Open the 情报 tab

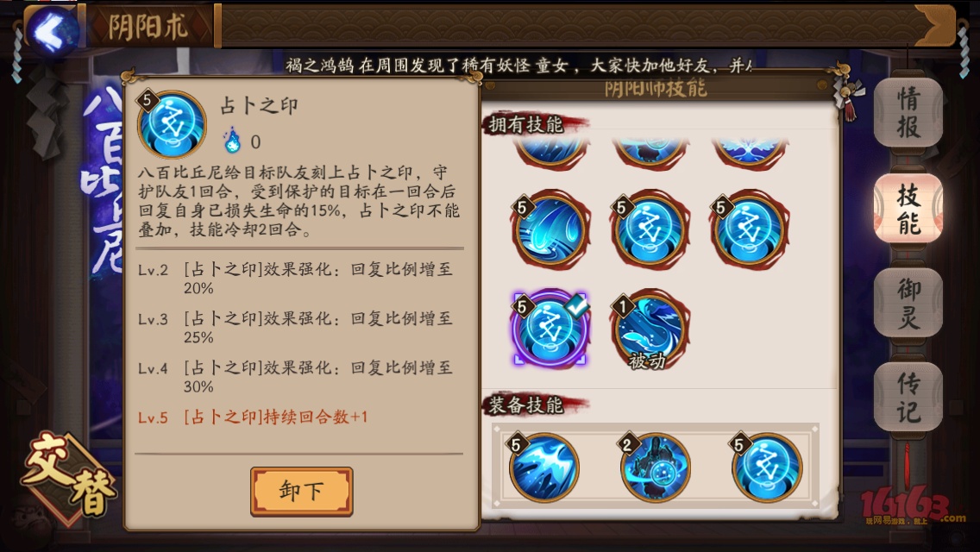pos(908,112)
